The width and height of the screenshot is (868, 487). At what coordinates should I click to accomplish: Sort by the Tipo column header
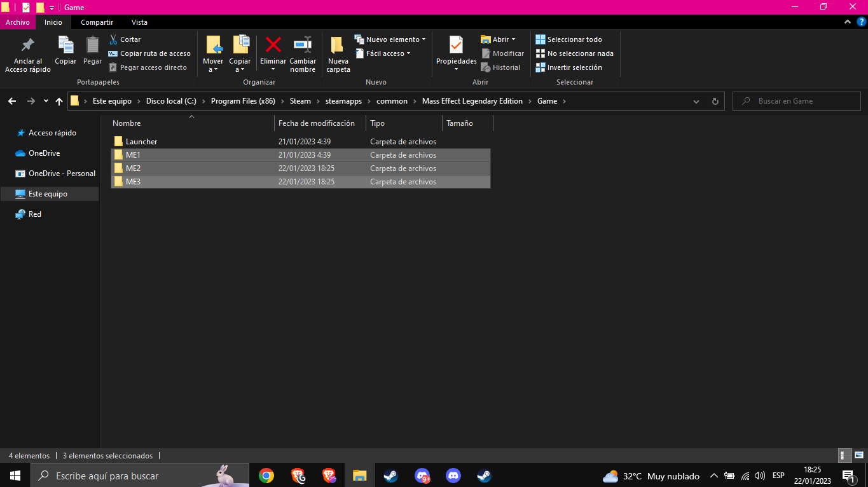[404, 123]
